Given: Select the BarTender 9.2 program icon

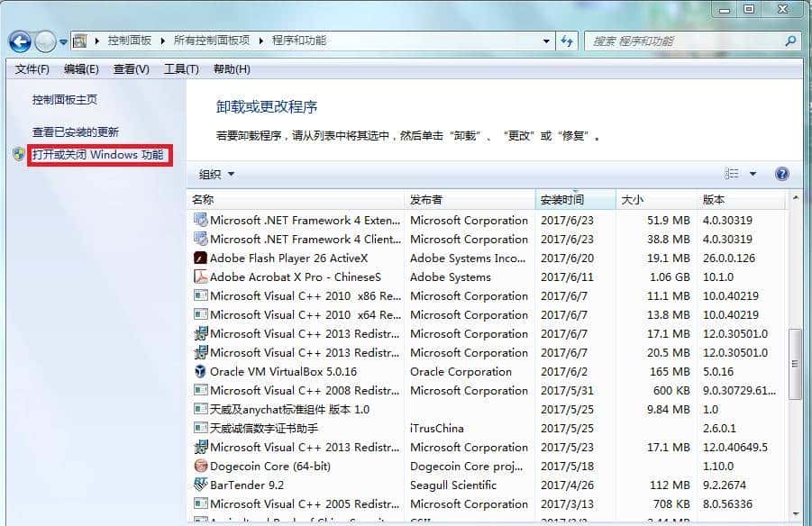Looking at the screenshot, I should pyautogui.click(x=201, y=485).
